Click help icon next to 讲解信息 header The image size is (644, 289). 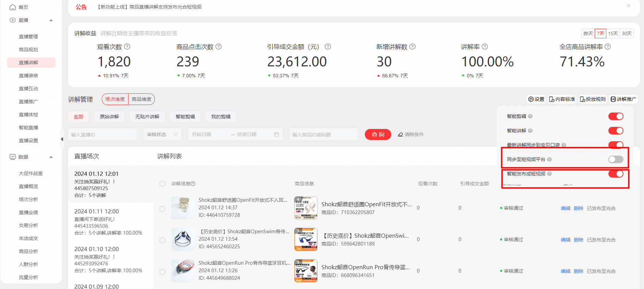(x=193, y=184)
